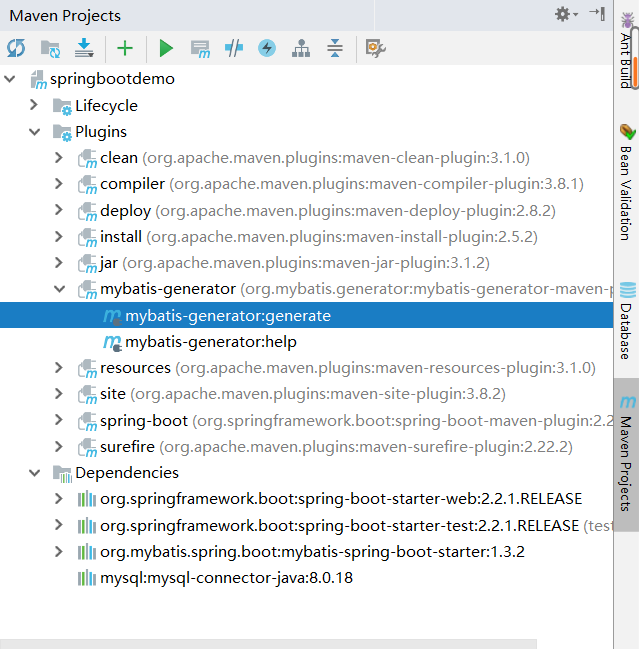This screenshot has height=649, width=639.
Task: Select jar plugin row text
Action: tap(295, 263)
